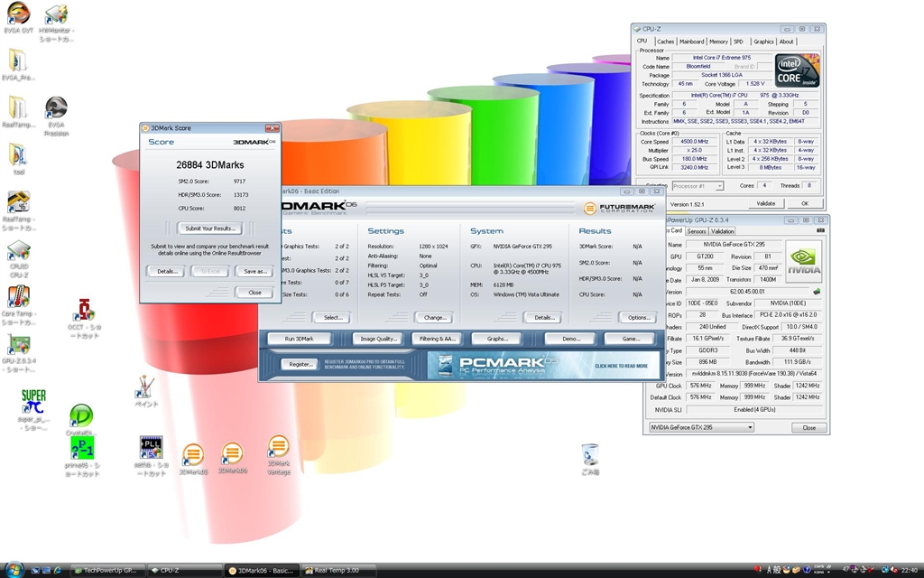Close the 3DMark Score dialog via Close button

(x=254, y=293)
